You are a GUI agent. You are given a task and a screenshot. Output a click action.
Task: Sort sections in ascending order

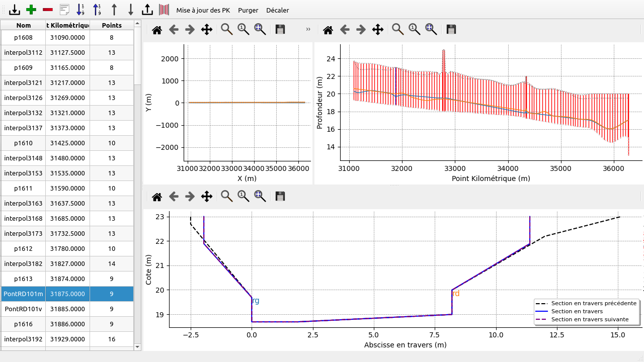point(80,10)
